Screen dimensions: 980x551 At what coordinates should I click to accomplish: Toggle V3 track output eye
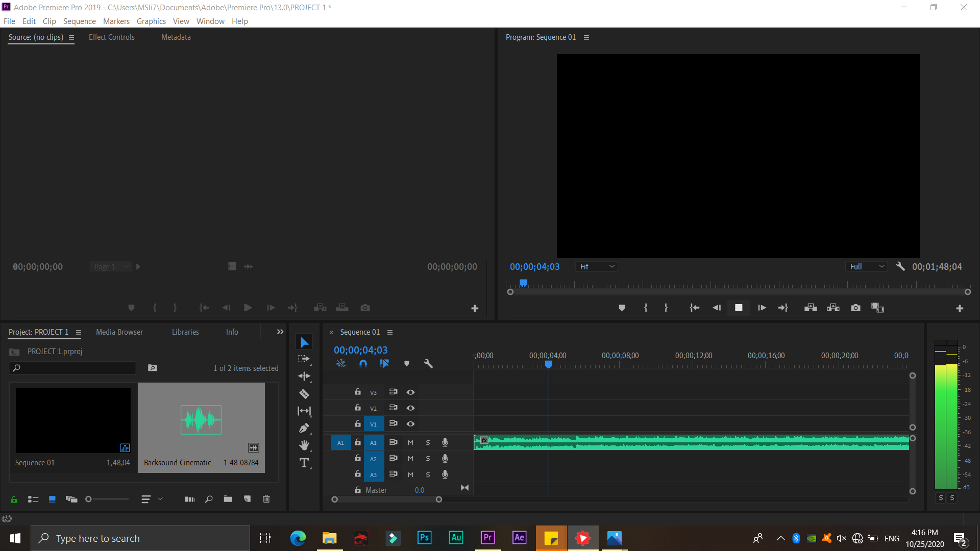click(x=410, y=392)
